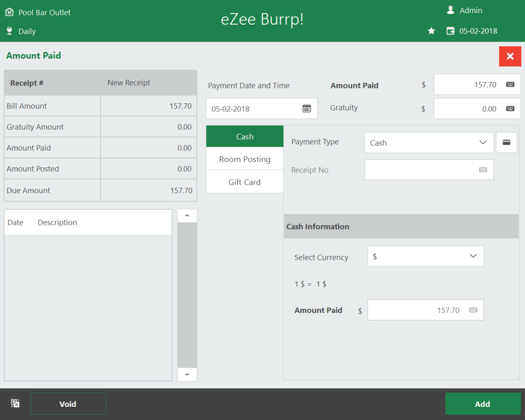The width and height of the screenshot is (525, 420).
Task: Select the Cash payment tab
Action: tap(244, 137)
